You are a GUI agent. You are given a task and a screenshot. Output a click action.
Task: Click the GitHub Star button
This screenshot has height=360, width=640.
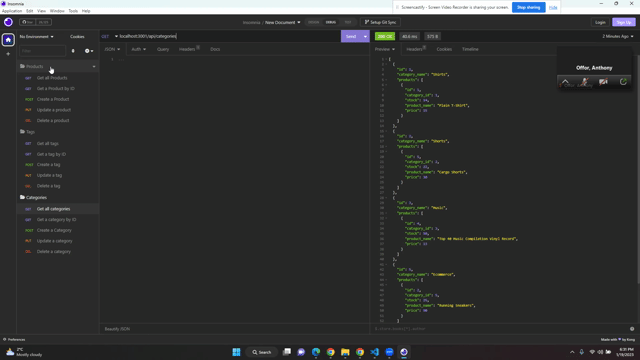coord(27,22)
